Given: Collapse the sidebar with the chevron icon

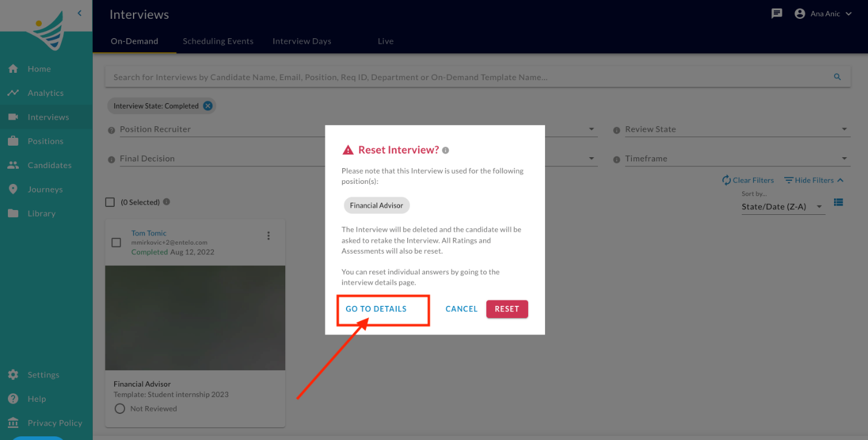Looking at the screenshot, I should [x=80, y=13].
